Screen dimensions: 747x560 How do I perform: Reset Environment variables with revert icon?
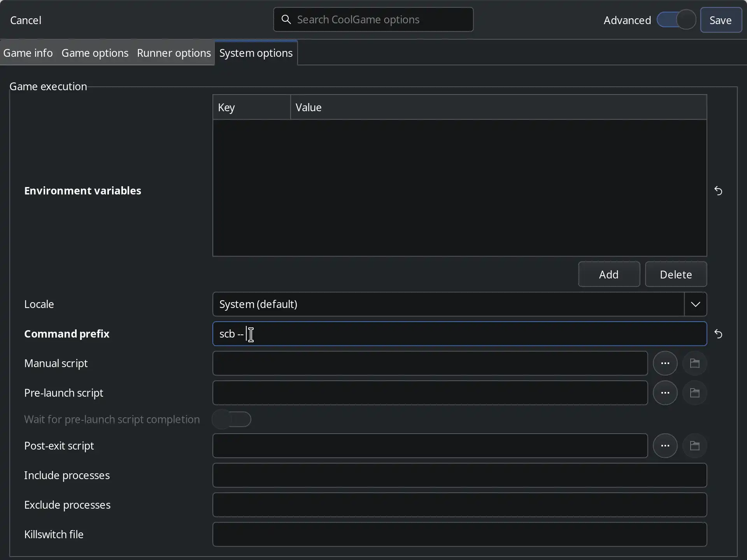pyautogui.click(x=718, y=191)
